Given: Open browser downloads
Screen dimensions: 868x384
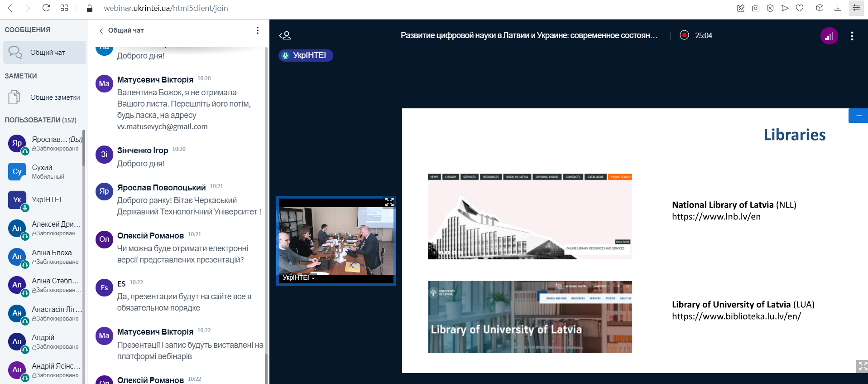Looking at the screenshot, I should [838, 8].
